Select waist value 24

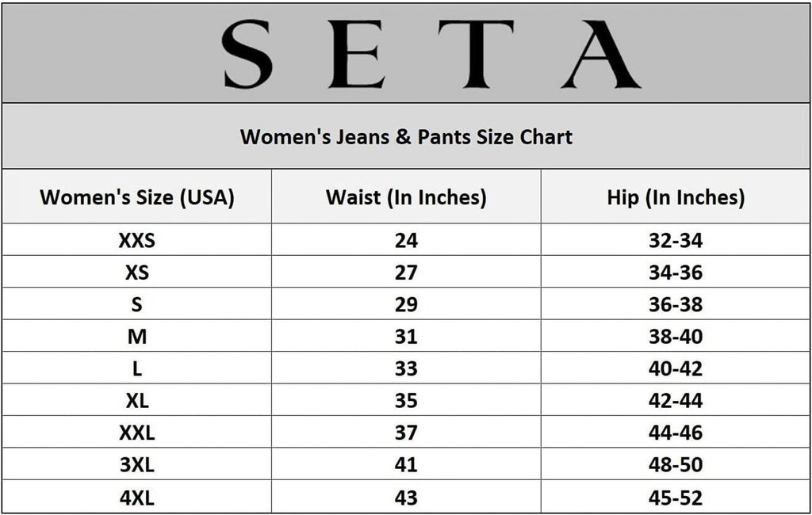pos(406,241)
